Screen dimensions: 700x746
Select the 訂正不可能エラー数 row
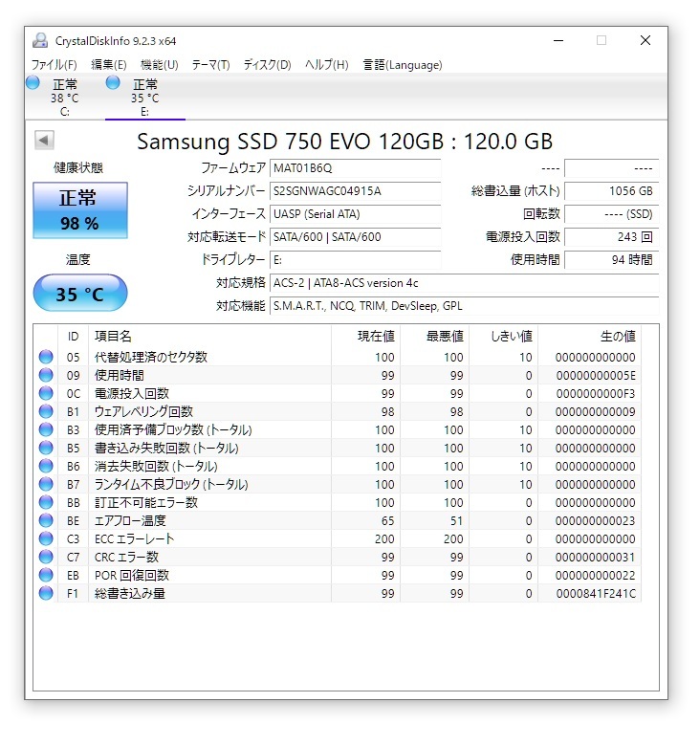[338, 502]
